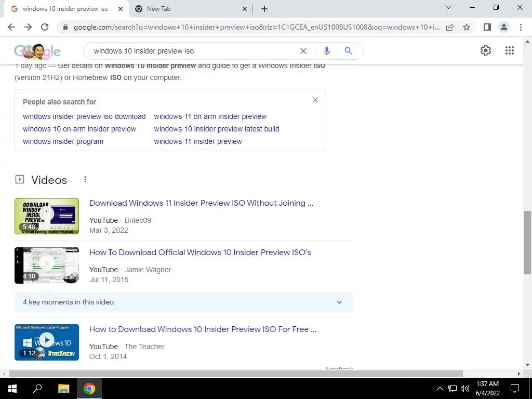This screenshot has width=532, height=399.
Task: Open How to Download Windows 10 For Free video
Action: pos(203,329)
